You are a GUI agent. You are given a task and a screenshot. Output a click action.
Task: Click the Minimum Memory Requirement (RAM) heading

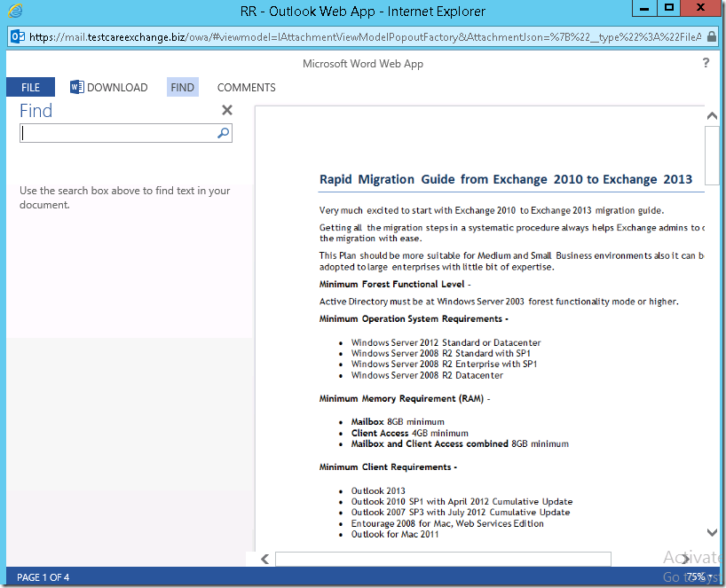tap(405, 399)
